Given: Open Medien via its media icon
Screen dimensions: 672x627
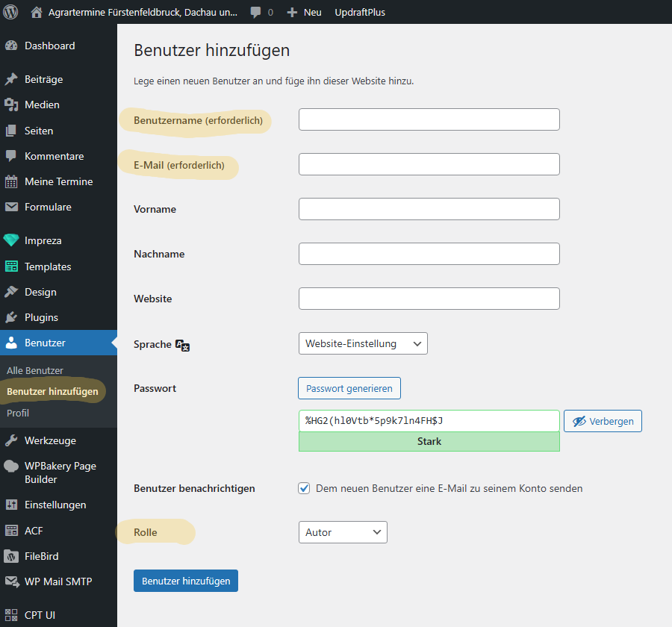Looking at the screenshot, I should point(11,104).
